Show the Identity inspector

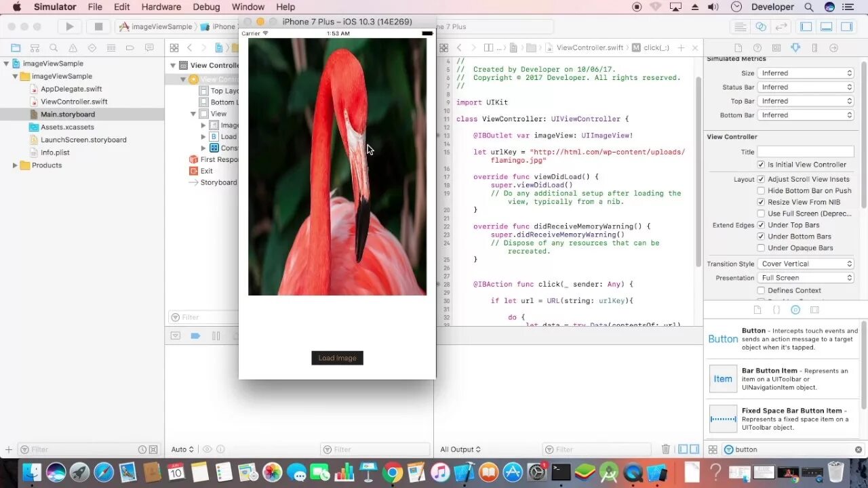776,48
